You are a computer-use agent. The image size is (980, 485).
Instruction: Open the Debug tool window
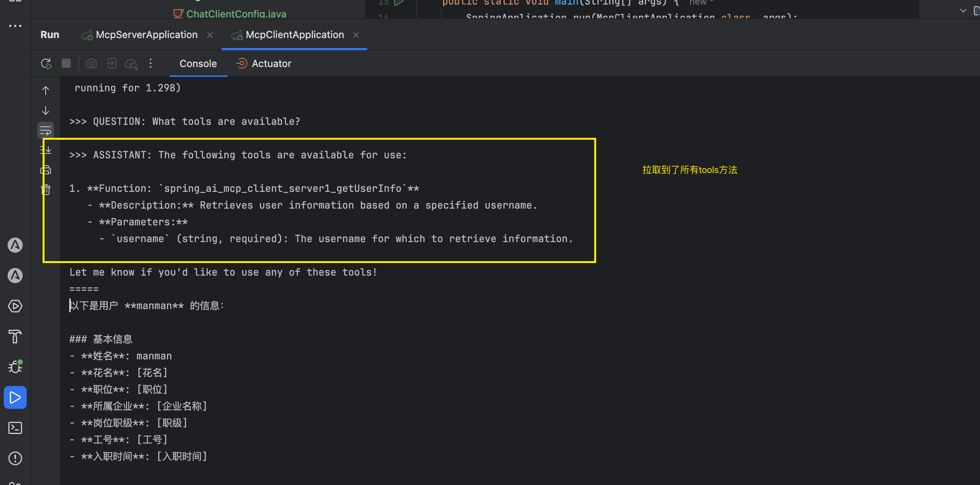click(x=15, y=367)
